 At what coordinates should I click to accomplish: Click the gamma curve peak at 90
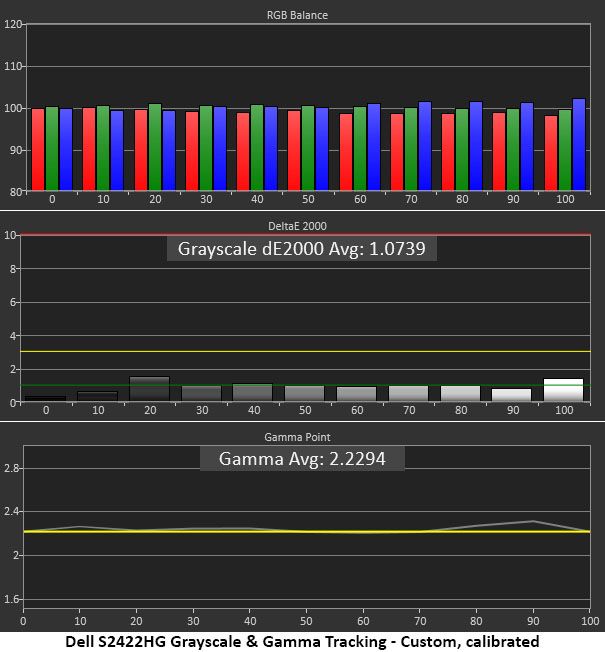coord(533,521)
